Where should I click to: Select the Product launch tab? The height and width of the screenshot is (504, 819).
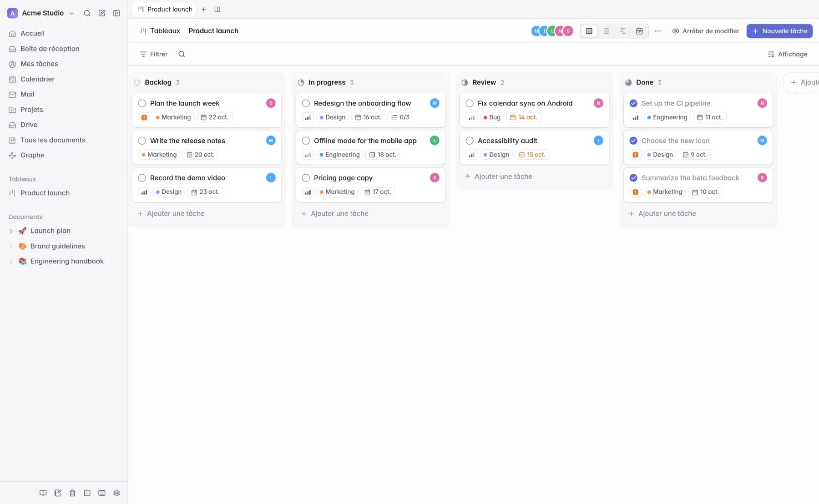[165, 10]
